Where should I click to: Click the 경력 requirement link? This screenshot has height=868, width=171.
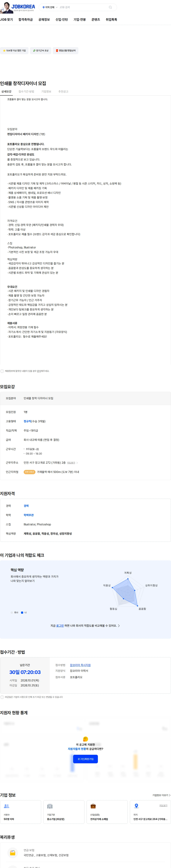pyautogui.click(x=26, y=506)
